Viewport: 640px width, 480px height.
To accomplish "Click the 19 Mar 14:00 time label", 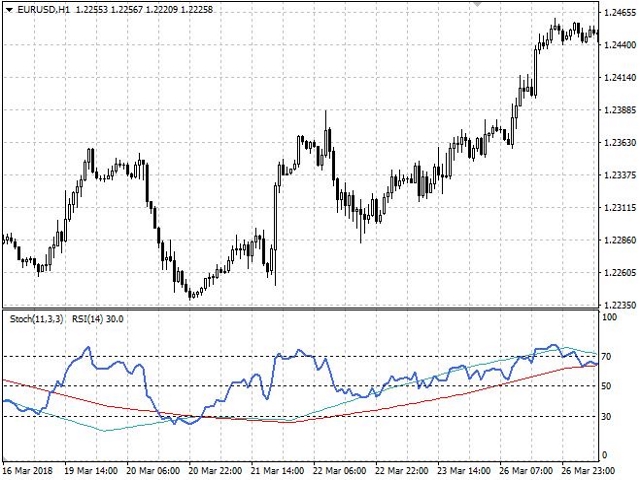I will pyautogui.click(x=91, y=469).
